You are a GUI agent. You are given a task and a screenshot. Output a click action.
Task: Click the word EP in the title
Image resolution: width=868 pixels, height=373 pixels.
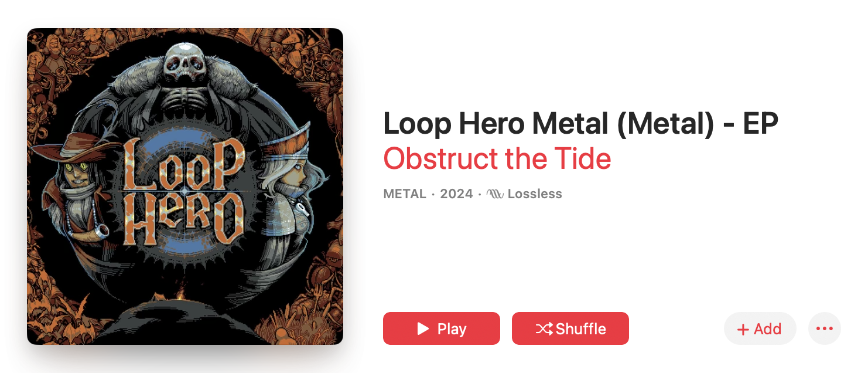point(760,123)
